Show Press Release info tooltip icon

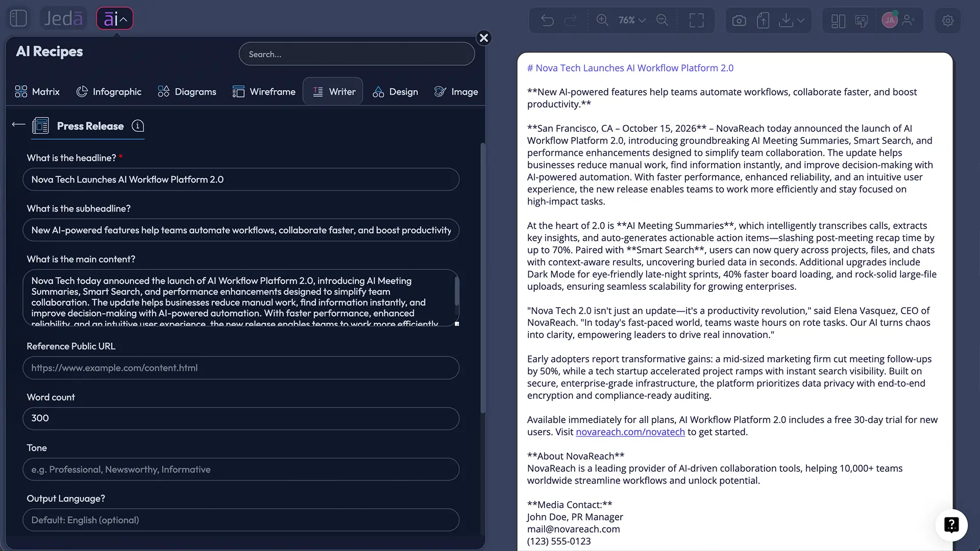pyautogui.click(x=138, y=126)
